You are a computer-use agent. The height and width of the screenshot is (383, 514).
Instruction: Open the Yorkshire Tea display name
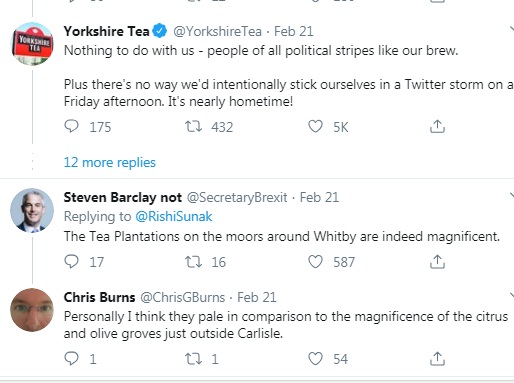pos(106,31)
